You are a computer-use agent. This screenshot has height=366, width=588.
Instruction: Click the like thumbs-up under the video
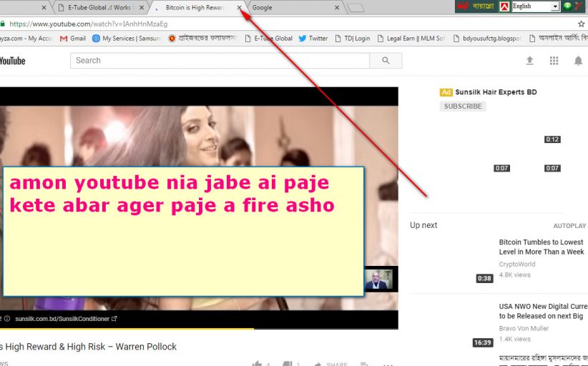[x=257, y=364]
